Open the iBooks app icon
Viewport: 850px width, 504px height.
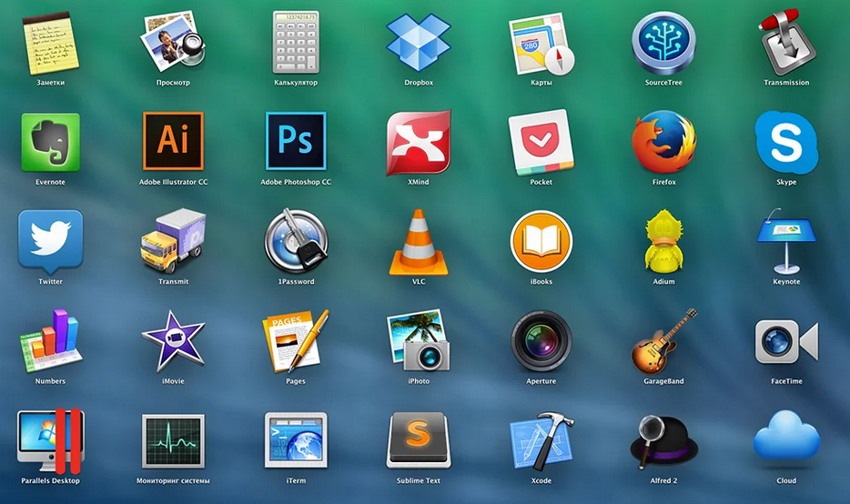coord(541,242)
